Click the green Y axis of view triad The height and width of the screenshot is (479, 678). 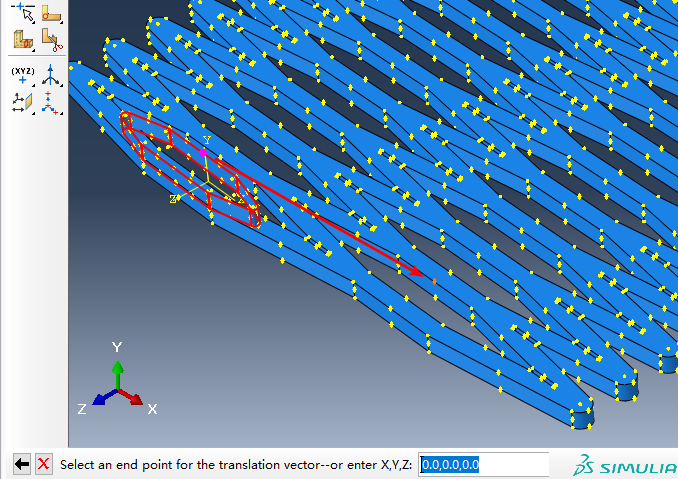coord(118,375)
